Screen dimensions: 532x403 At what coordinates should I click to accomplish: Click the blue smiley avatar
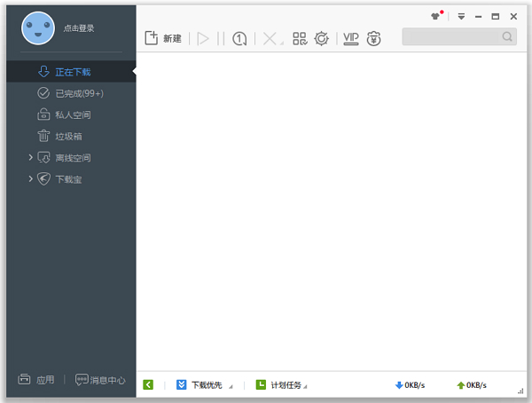pos(38,28)
